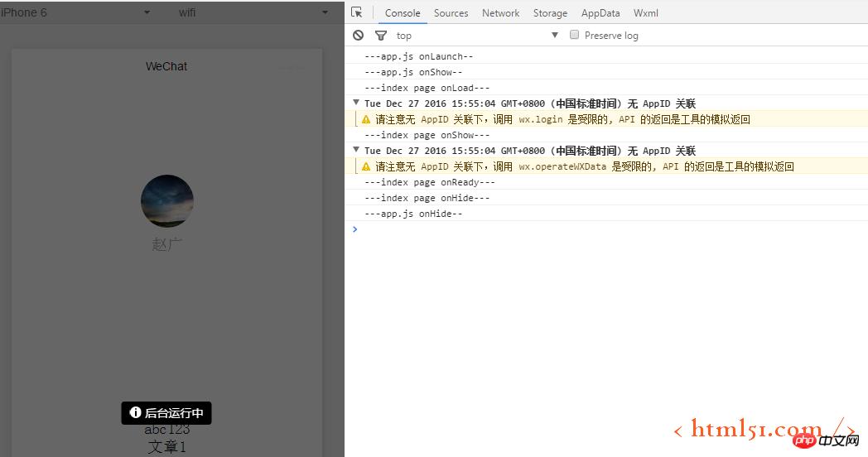Collapse the first timestamp log group
Screen dimensions: 868x457
tap(356, 103)
